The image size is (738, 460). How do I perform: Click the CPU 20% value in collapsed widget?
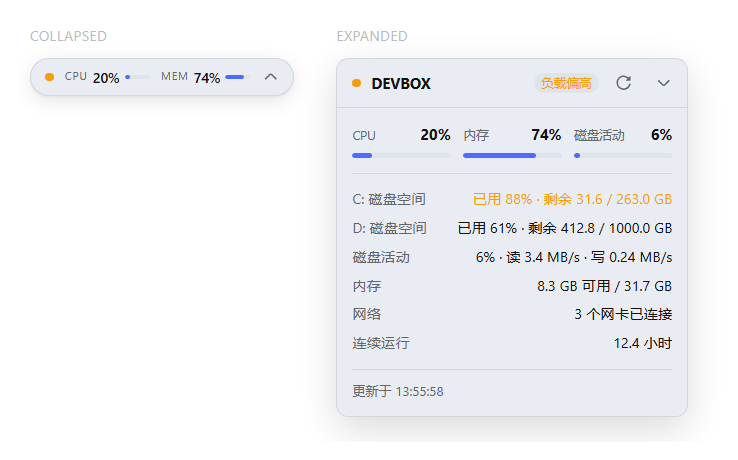click(x=106, y=78)
